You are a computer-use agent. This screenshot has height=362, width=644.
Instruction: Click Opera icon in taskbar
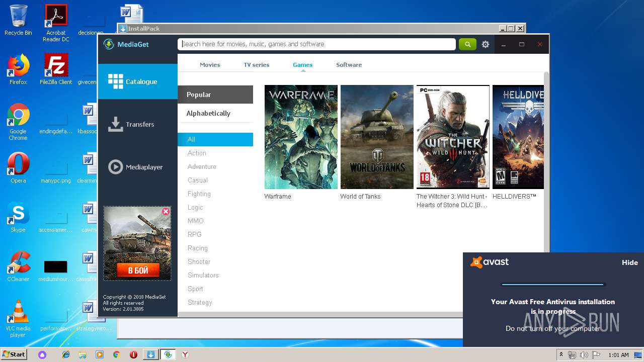pyautogui.click(x=133, y=354)
